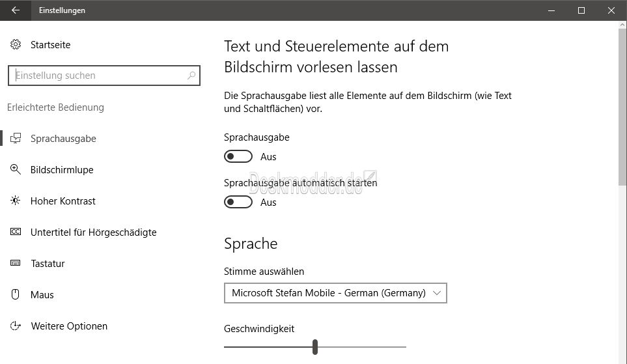Image resolution: width=627 pixels, height=364 pixels.
Task: Go to the Startseite home page
Action: (x=50, y=45)
